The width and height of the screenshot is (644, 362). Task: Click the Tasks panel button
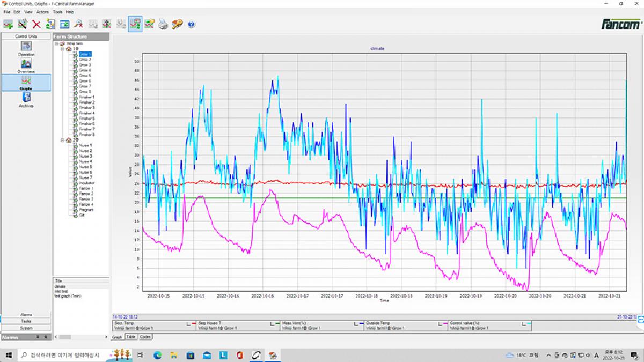26,321
